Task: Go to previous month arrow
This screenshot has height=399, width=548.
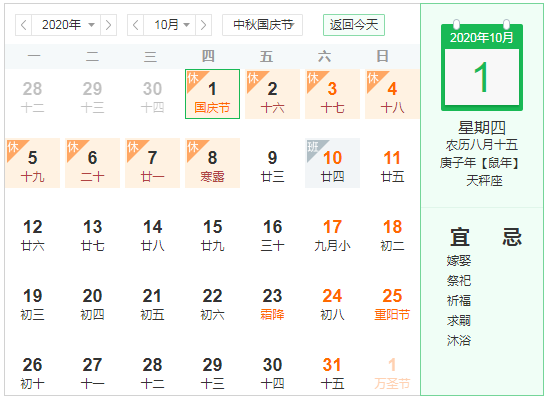Action: [x=136, y=25]
